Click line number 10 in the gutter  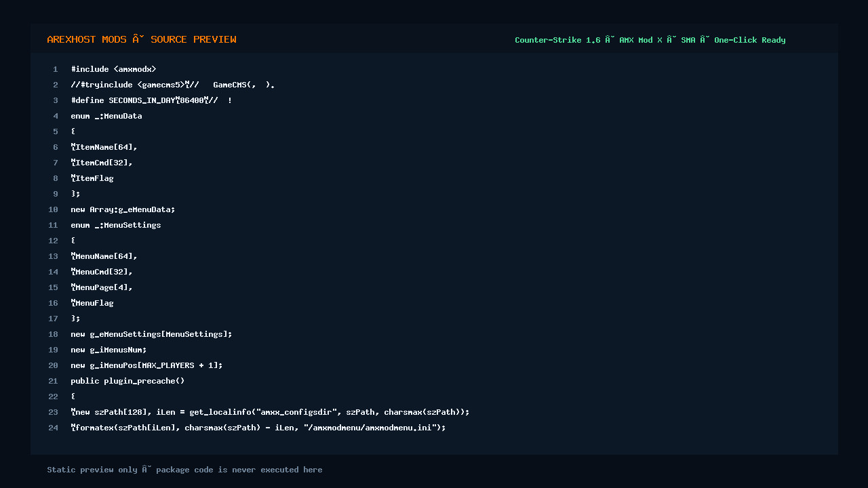(53, 209)
